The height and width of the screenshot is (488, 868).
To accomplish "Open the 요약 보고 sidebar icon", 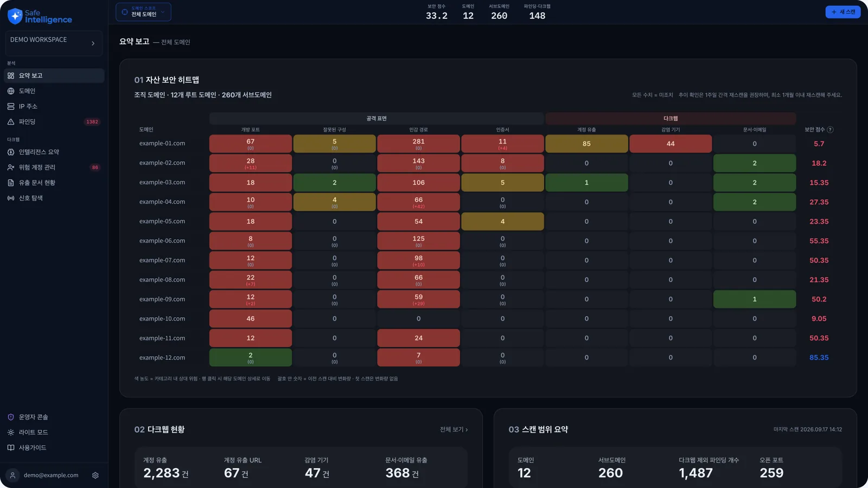I will tap(11, 76).
